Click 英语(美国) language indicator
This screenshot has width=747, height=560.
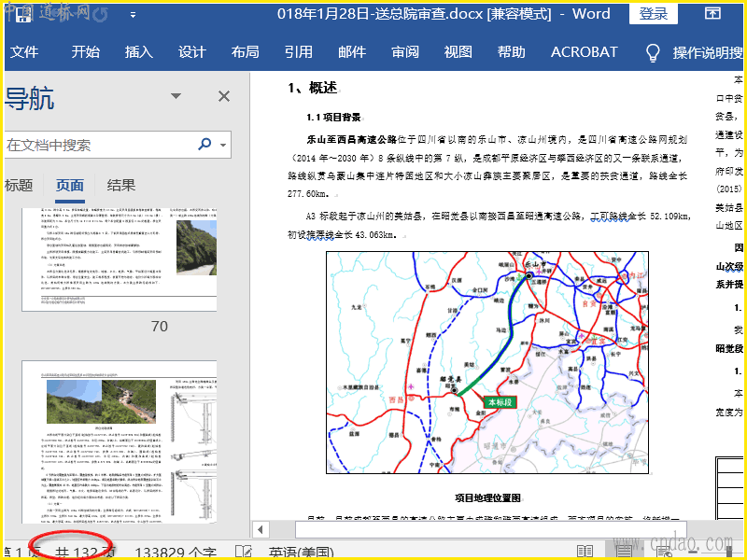302,552
